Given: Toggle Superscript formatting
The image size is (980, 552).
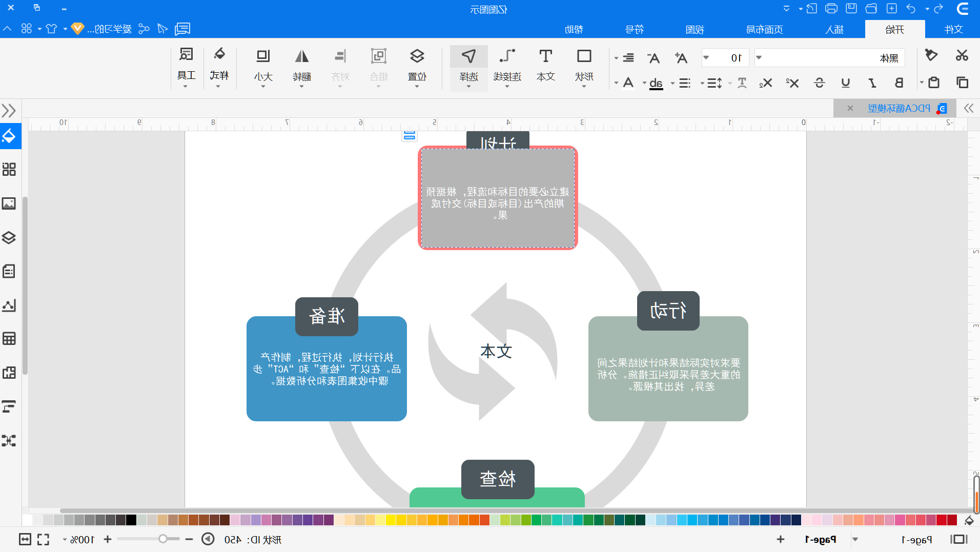Looking at the screenshot, I should pyautogui.click(x=792, y=83).
